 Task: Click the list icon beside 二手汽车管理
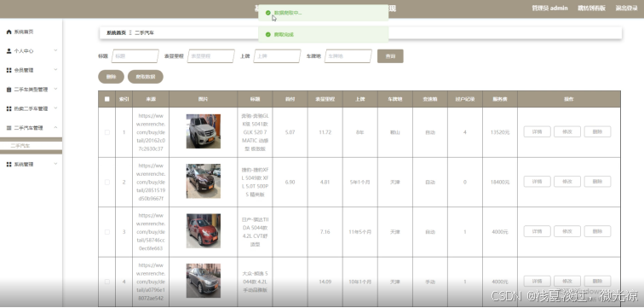(9, 128)
